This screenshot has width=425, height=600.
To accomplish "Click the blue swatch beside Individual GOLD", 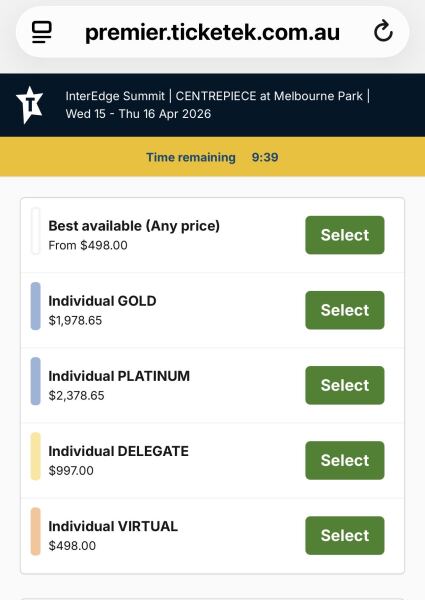I will click(36, 306).
